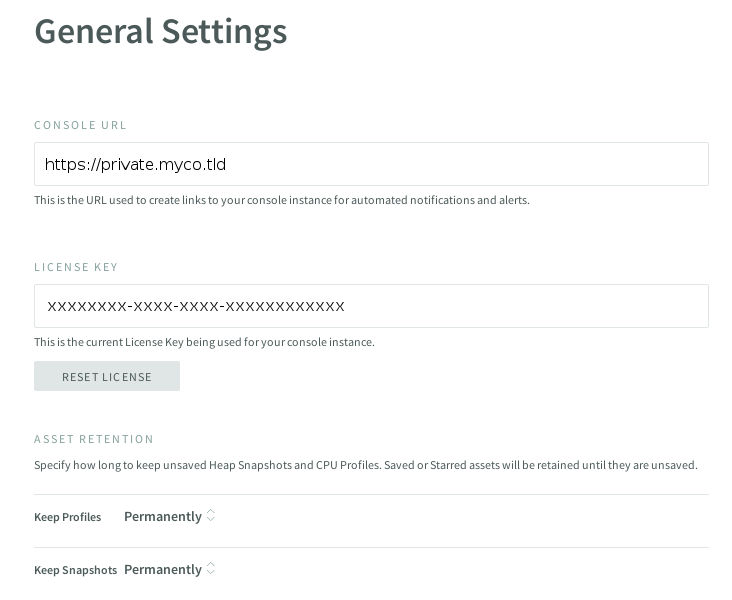Click the Console URL helper description text
732x600 pixels.
tap(282, 200)
